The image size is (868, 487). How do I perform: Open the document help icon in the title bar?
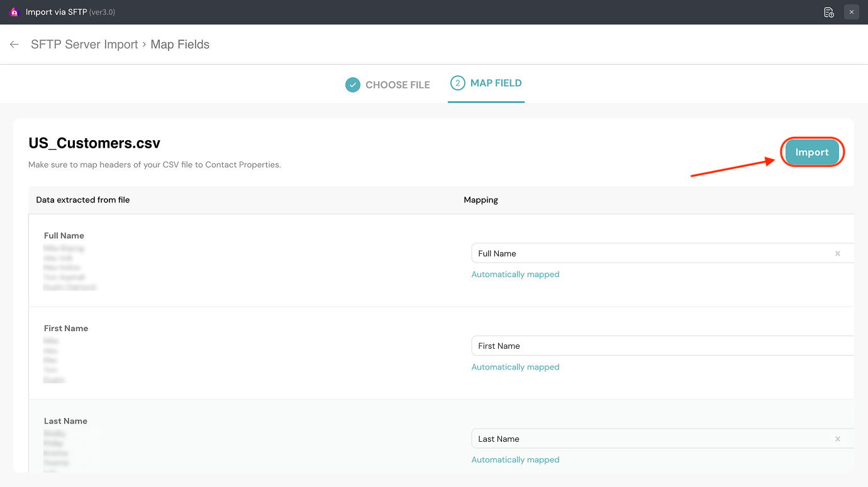tap(829, 12)
